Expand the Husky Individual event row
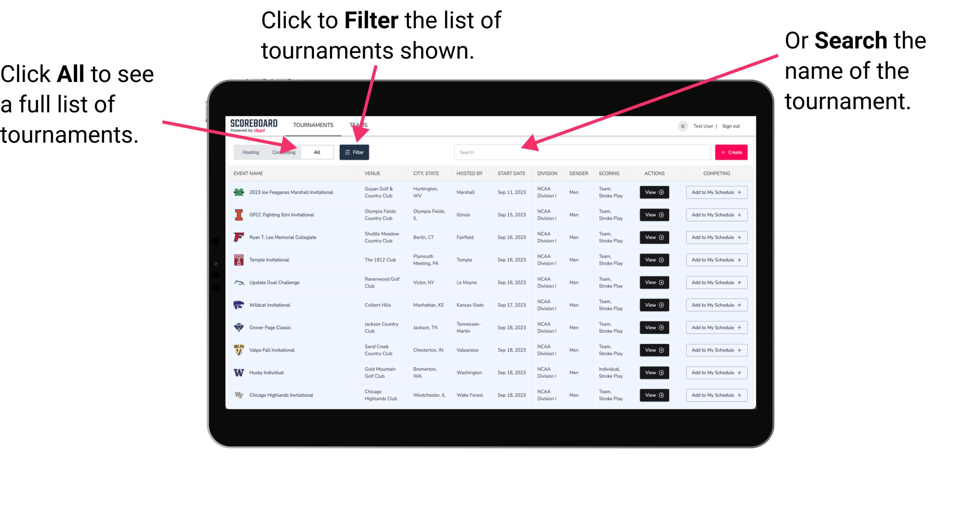Screen dimensions: 980x527 pyautogui.click(x=654, y=372)
